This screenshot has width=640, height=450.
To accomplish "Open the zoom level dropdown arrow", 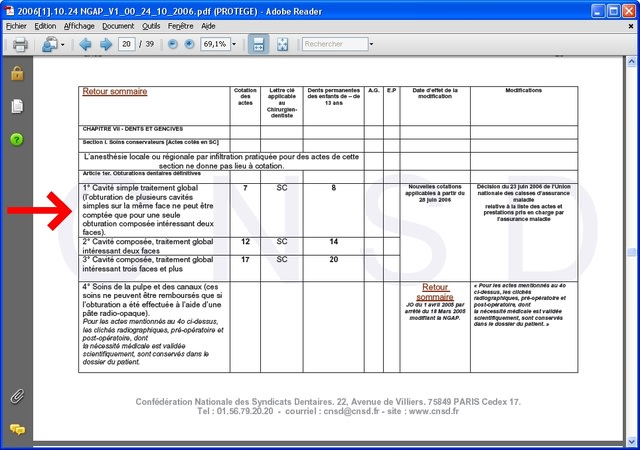I will coord(234,44).
